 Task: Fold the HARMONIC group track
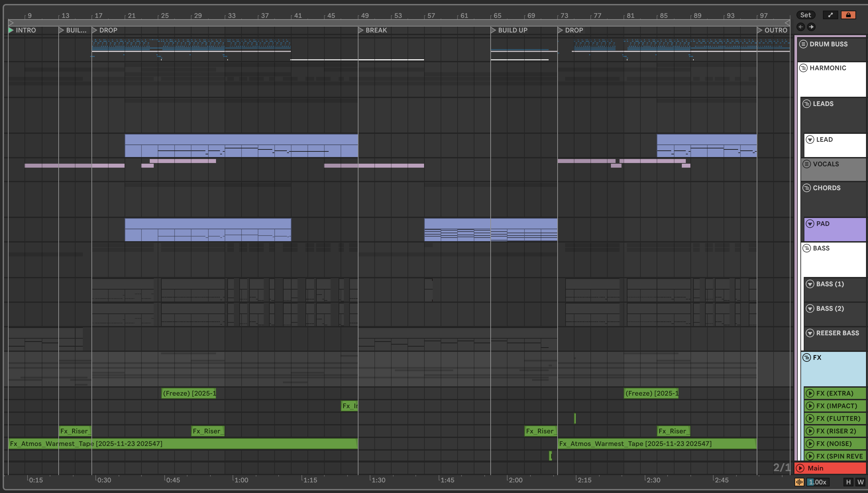(x=803, y=68)
